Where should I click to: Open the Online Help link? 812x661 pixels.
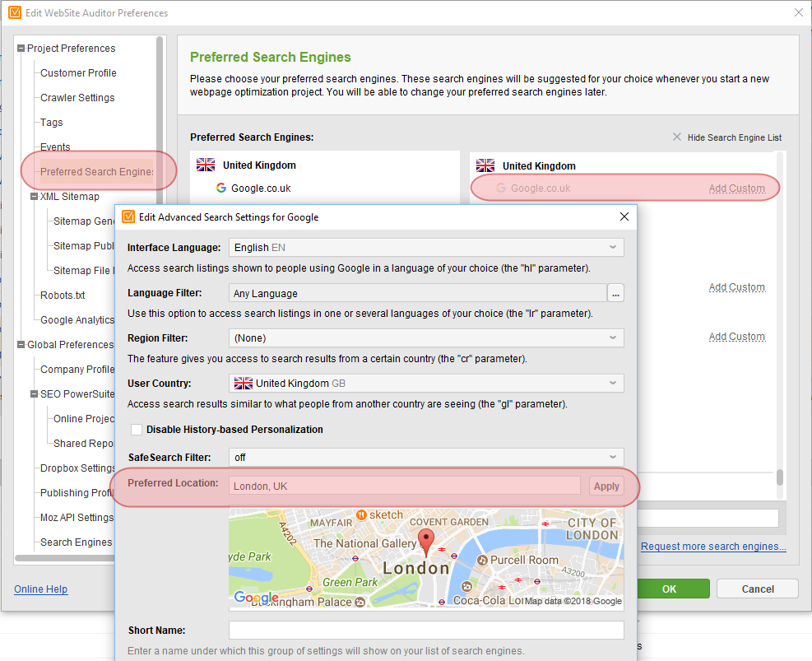(41, 589)
